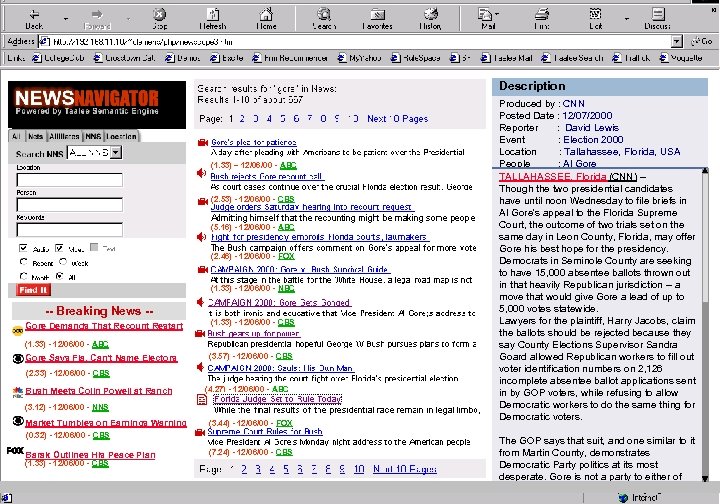Switch to the NNS tab
This screenshot has height=504, width=720.
pos(93,136)
